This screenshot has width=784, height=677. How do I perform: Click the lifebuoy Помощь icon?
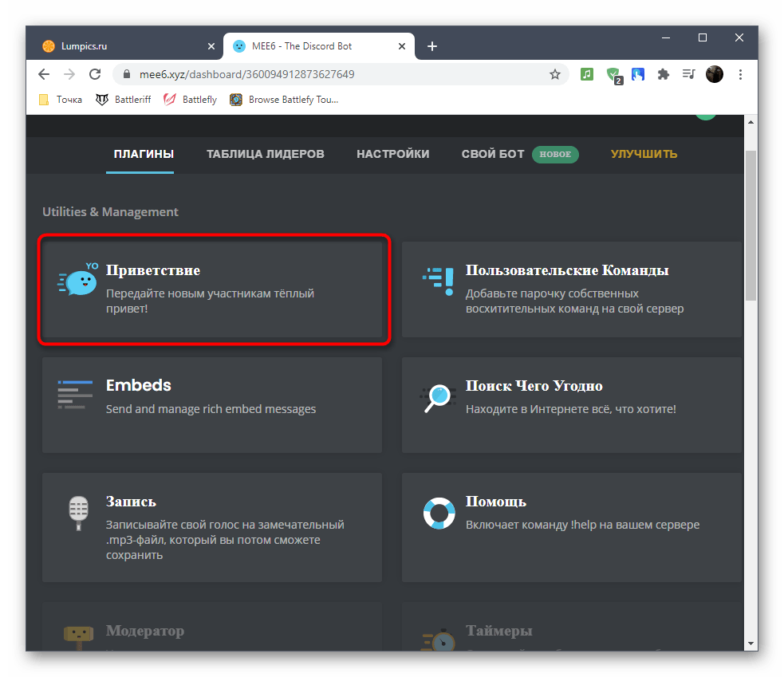point(438,514)
